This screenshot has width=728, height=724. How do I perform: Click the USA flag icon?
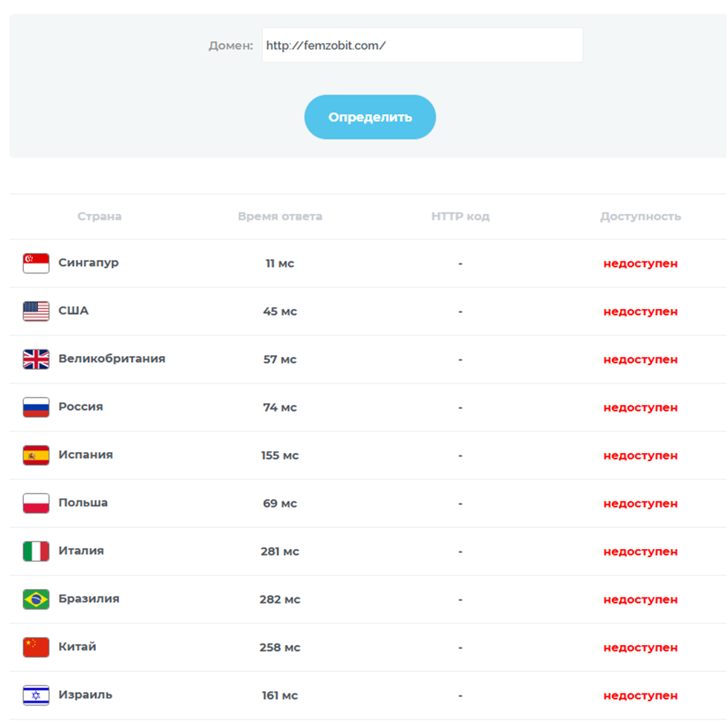36,311
